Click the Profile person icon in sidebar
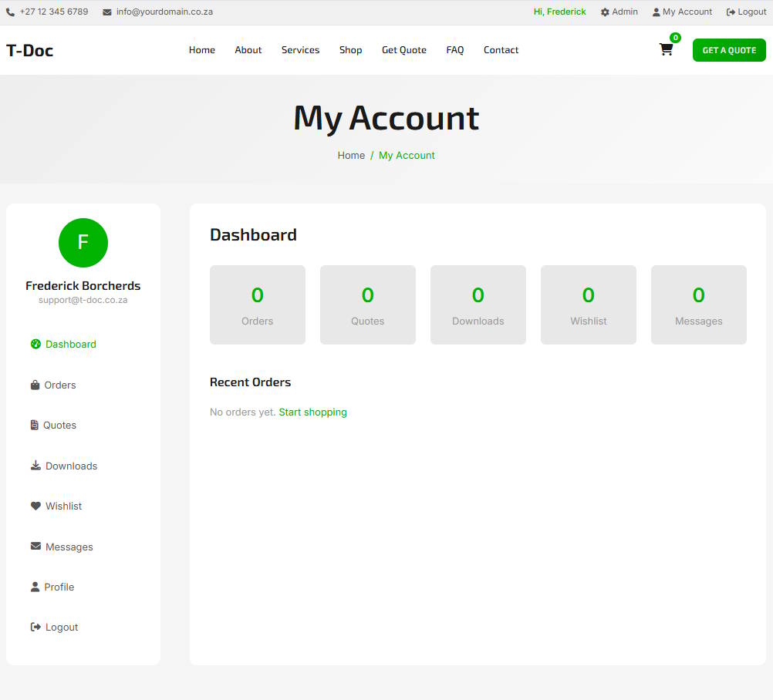Viewport: 773px width, 700px height. coord(35,587)
